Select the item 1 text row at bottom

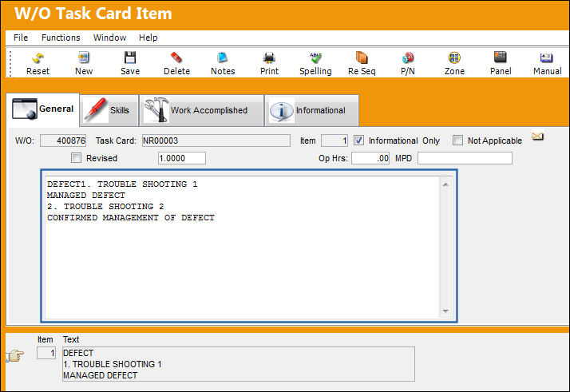[239, 364]
